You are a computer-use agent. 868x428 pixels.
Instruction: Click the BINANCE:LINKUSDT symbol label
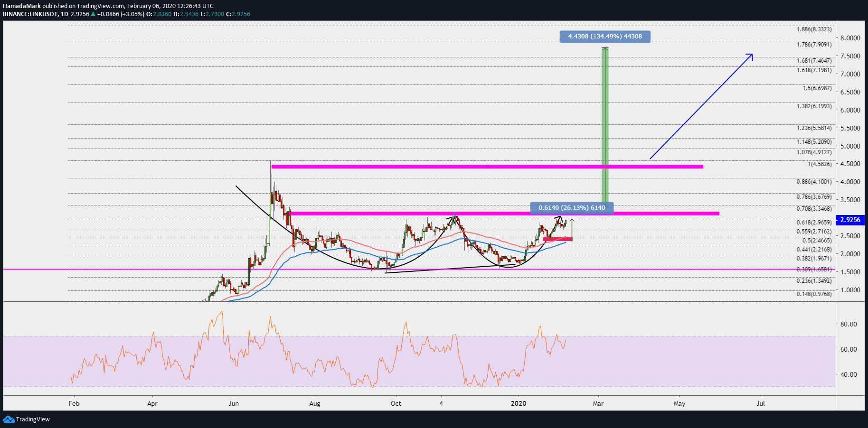pos(30,14)
